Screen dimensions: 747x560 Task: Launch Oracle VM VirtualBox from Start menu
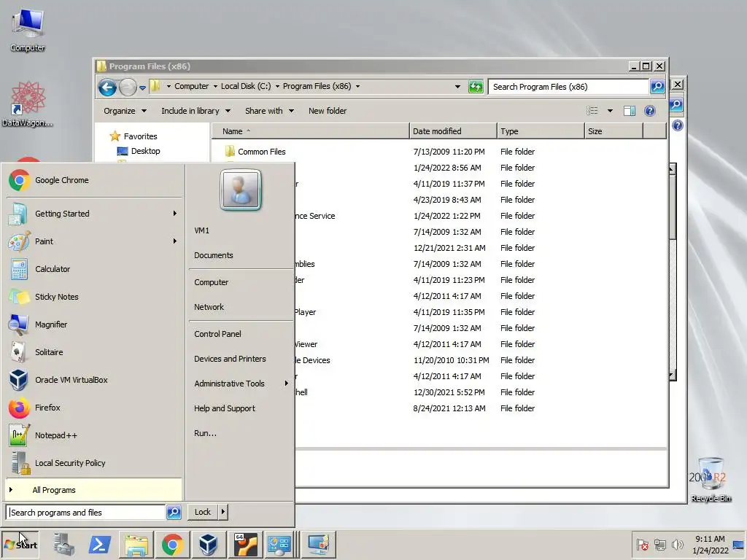[94, 380]
